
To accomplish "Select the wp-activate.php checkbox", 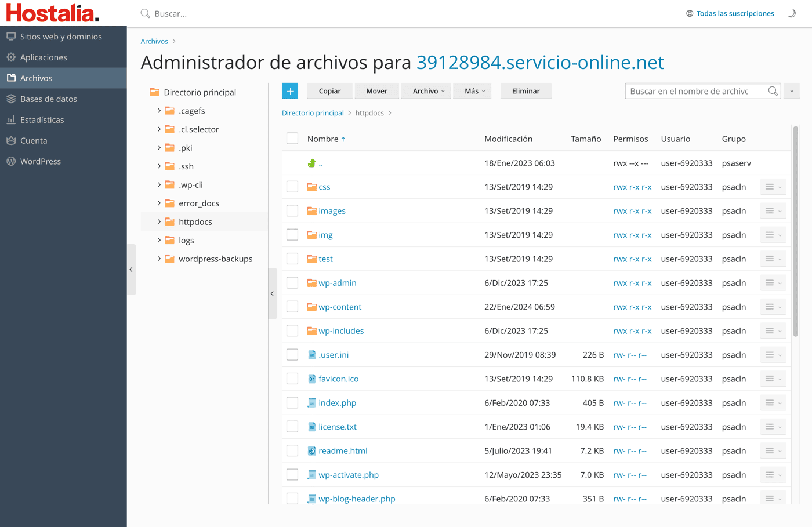I will (292, 475).
